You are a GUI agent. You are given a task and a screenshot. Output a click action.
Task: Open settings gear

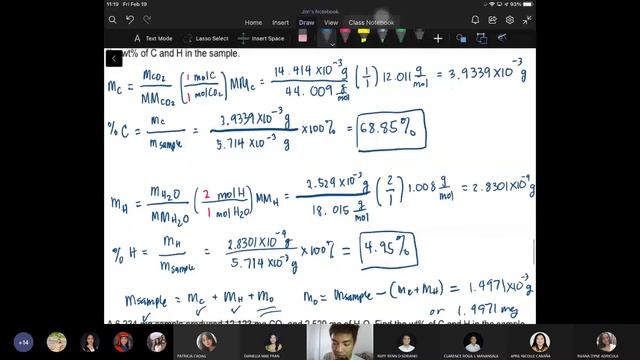coord(510,20)
